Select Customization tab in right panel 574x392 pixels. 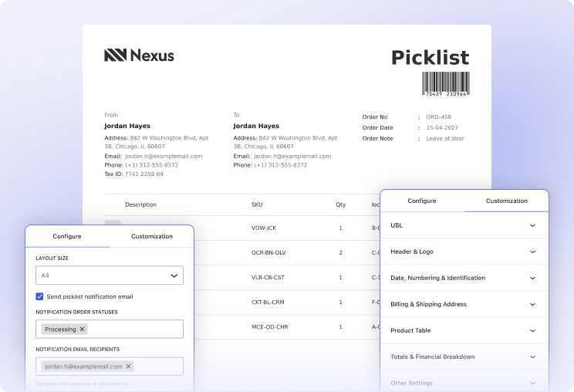click(507, 201)
